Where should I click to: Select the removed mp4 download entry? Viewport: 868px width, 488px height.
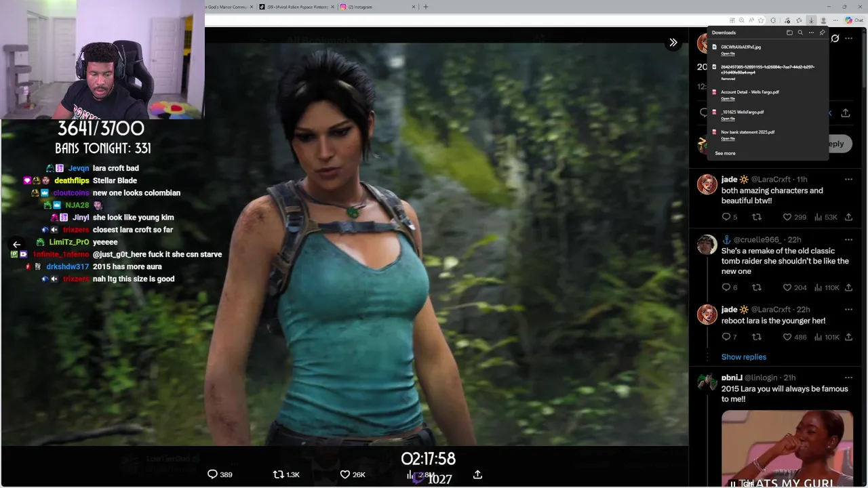coord(767,72)
